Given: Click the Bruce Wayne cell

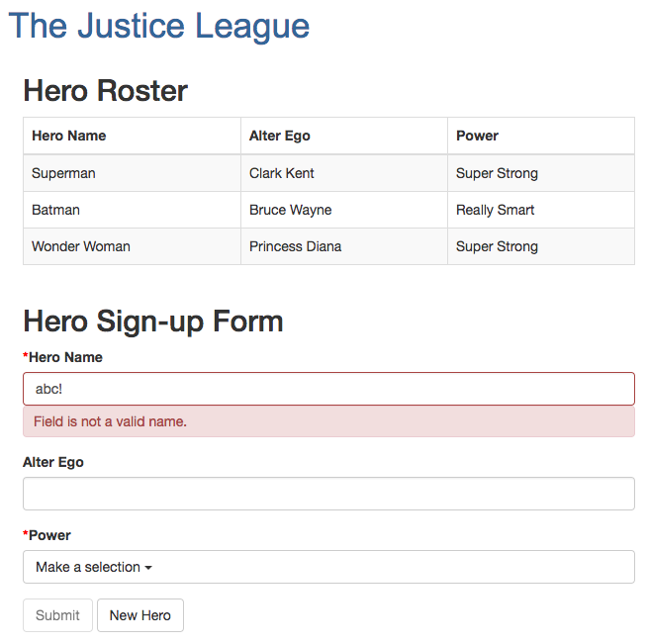Looking at the screenshot, I should [x=344, y=210].
